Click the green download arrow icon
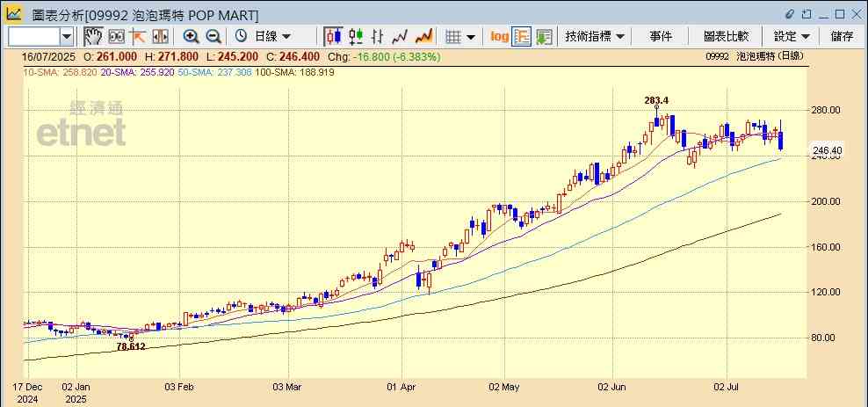Viewport: 868px width, 407px height. pos(544,37)
